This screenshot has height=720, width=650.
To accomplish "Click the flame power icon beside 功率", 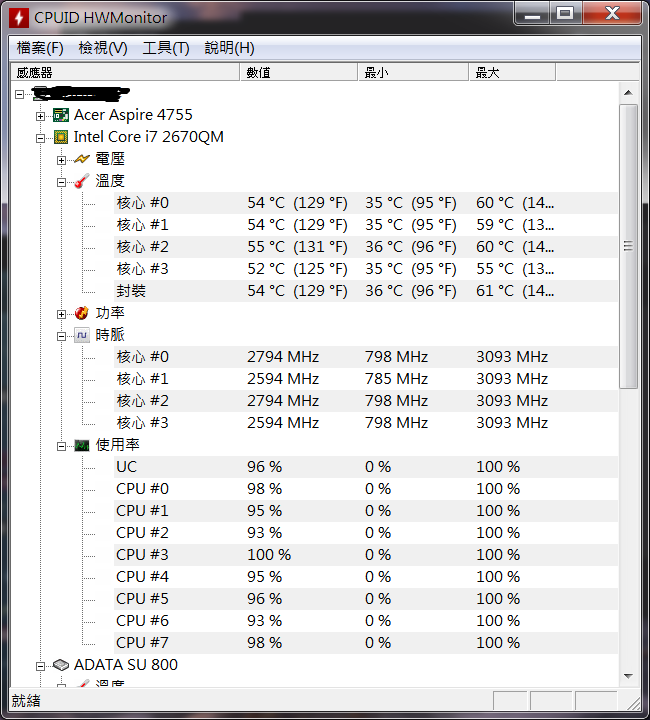I will pyautogui.click(x=82, y=313).
